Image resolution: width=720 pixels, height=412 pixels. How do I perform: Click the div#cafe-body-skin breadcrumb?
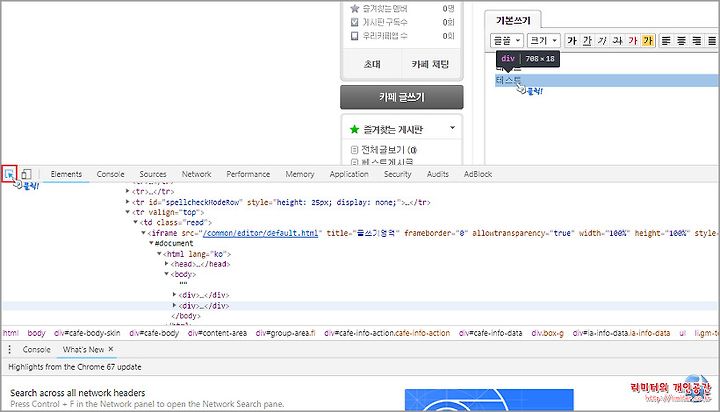(87, 333)
